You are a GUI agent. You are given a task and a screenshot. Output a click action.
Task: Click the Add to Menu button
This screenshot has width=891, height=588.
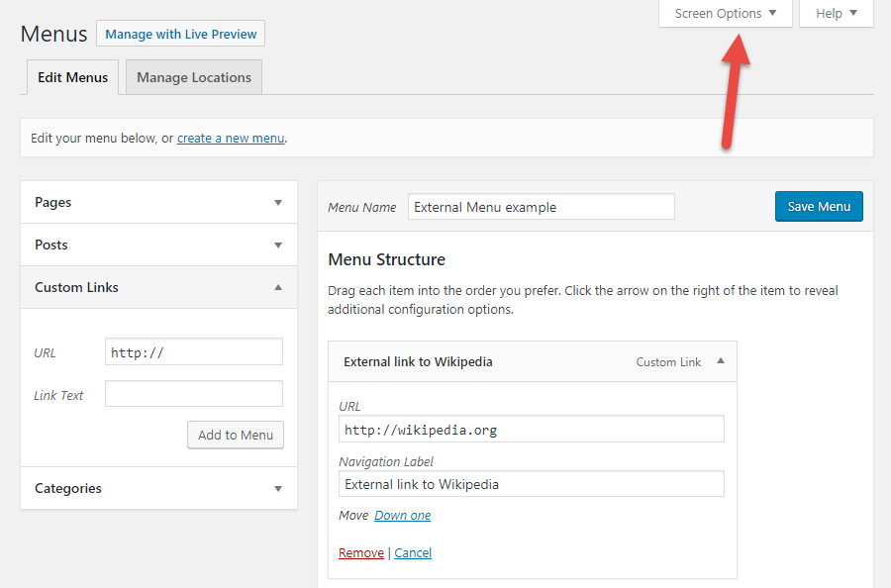(235, 435)
